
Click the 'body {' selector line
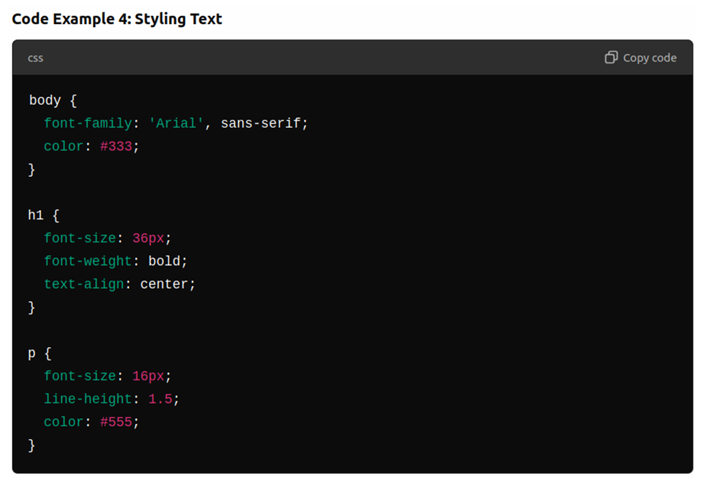53,100
